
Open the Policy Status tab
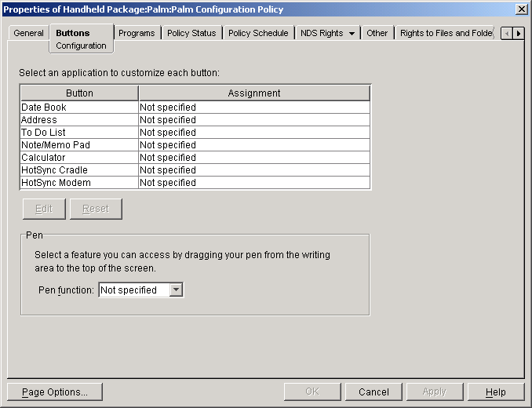[x=191, y=33]
